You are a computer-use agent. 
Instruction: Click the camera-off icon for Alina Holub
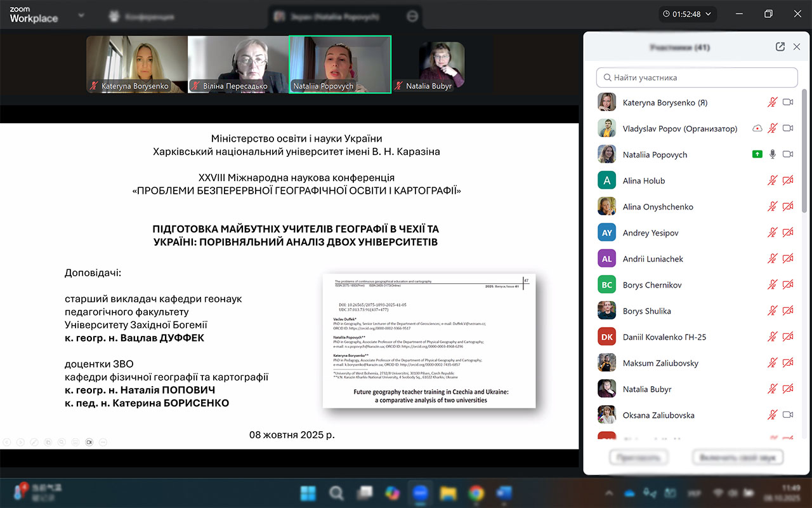pyautogui.click(x=788, y=180)
